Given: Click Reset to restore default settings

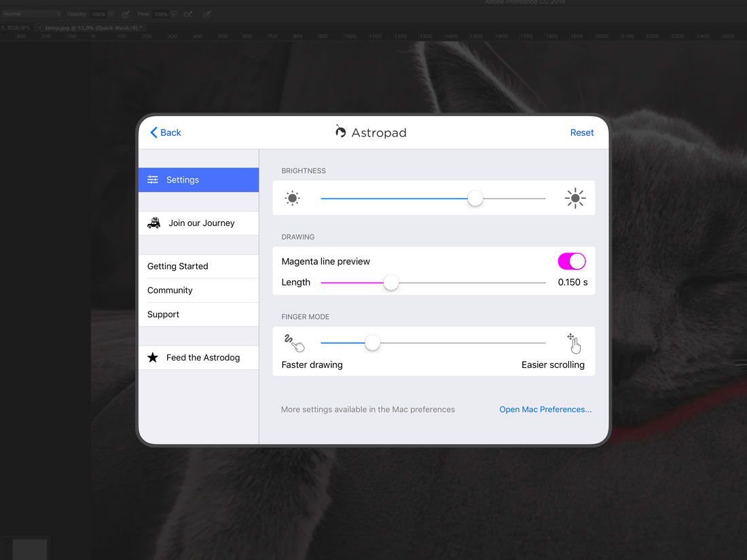Looking at the screenshot, I should pos(582,132).
